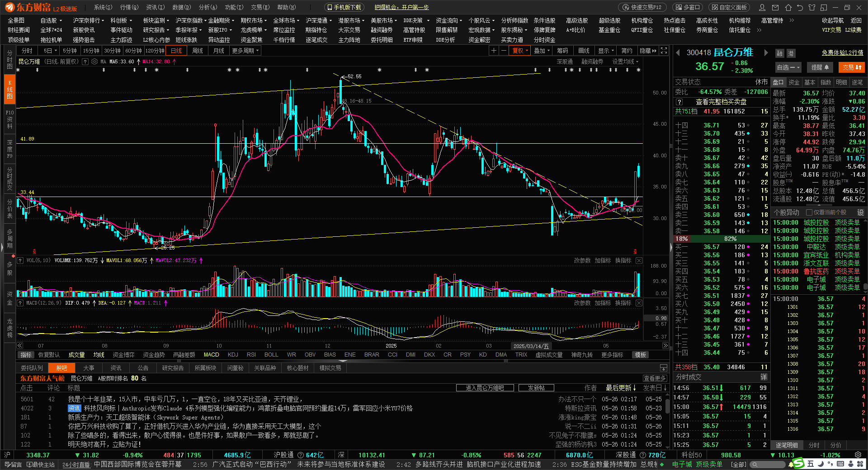
Task: Open the MACD help question-mark icon
Action: [20, 303]
